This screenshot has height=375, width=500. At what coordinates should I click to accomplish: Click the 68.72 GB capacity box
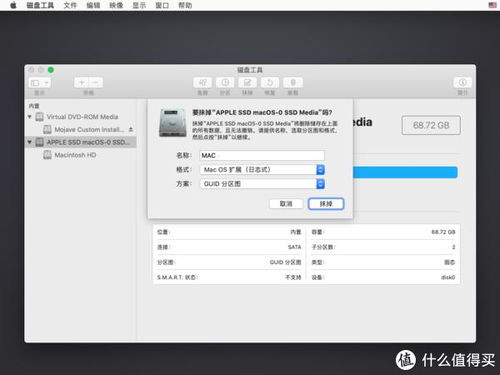click(x=431, y=125)
